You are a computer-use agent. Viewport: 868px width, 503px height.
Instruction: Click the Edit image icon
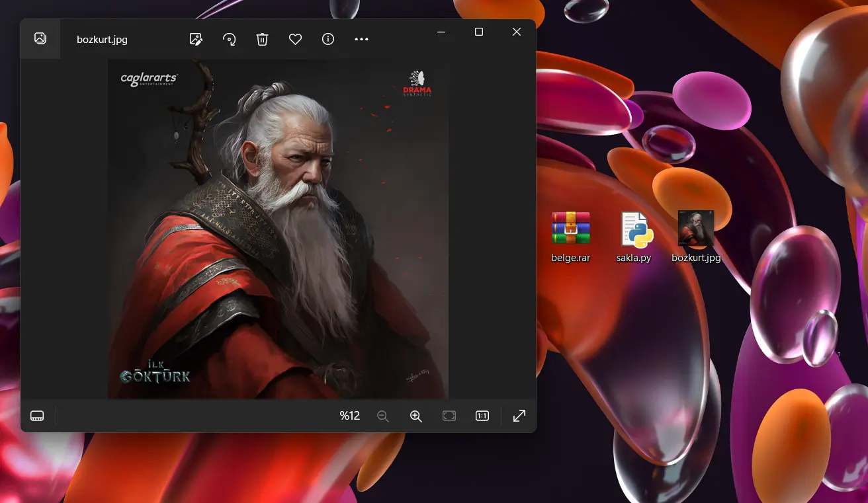coord(196,40)
